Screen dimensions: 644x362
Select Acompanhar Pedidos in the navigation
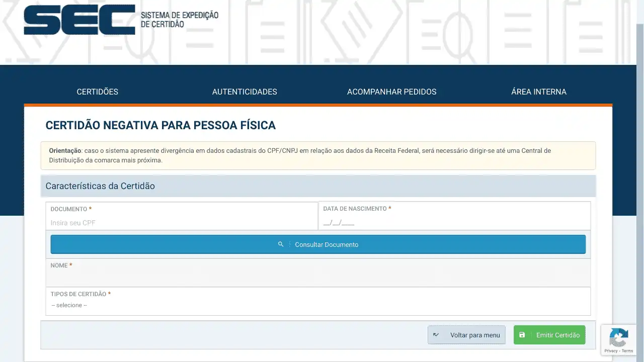click(x=391, y=92)
